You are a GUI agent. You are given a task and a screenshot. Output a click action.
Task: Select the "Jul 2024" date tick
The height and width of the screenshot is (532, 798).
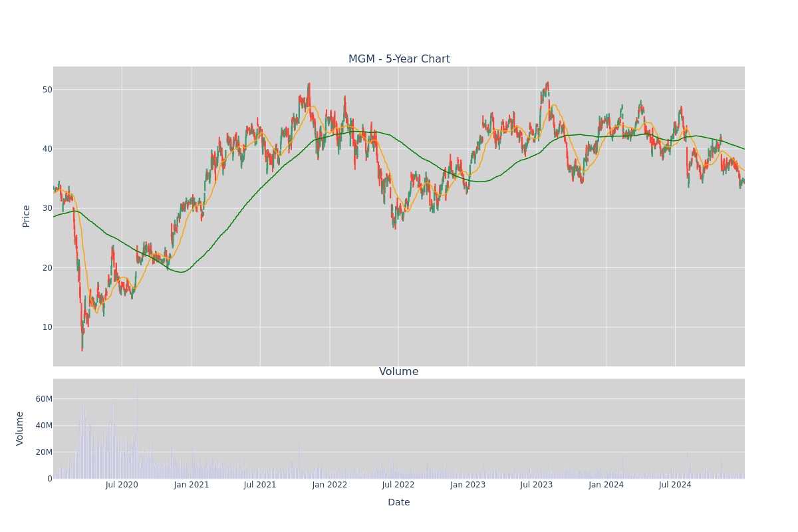tap(675, 485)
